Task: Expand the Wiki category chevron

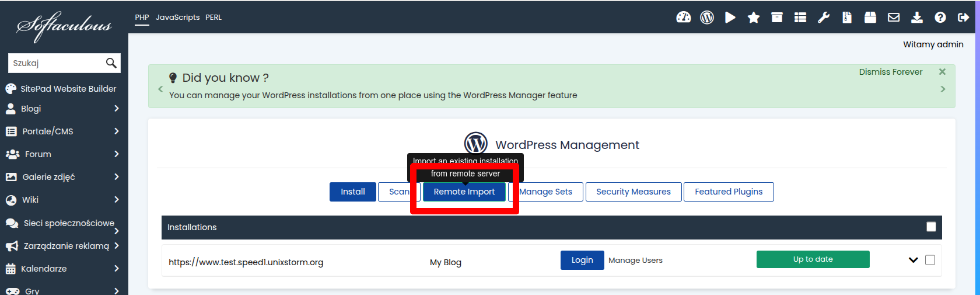Action: pos(117,200)
